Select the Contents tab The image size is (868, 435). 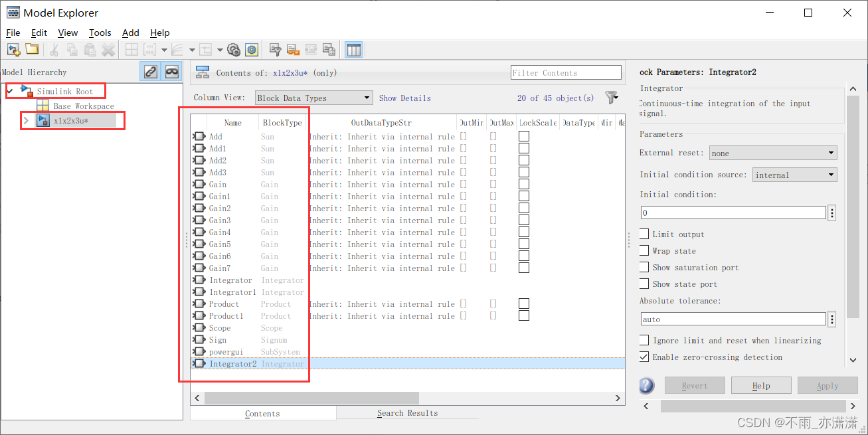click(262, 413)
